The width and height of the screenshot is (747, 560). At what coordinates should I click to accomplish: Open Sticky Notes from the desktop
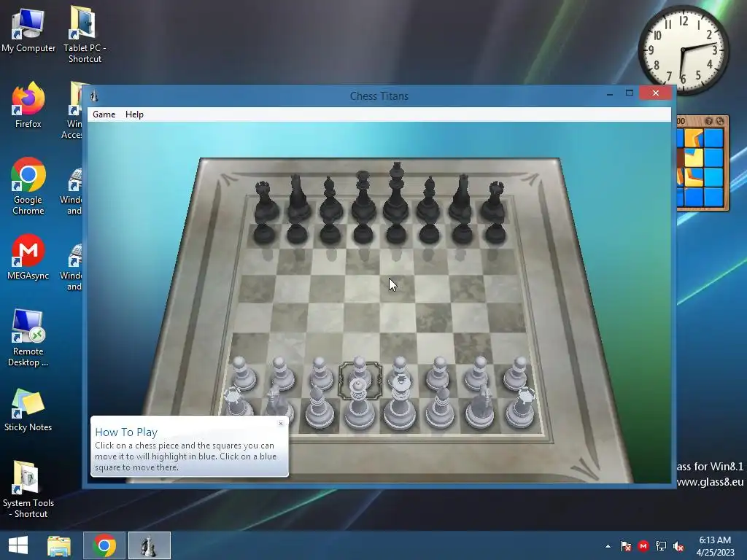28,411
